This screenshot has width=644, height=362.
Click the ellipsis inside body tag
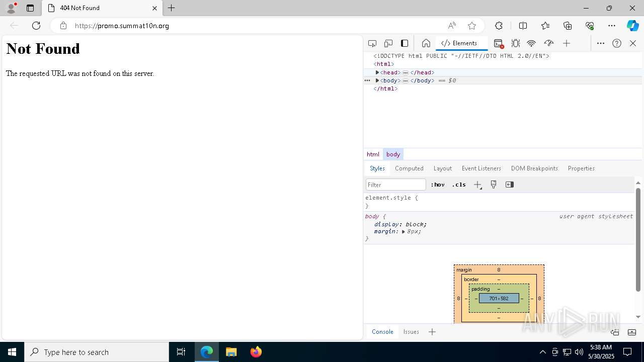[406, 80]
